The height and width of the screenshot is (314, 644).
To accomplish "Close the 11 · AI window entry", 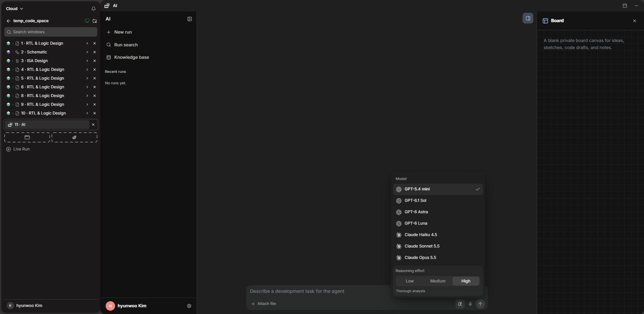I will (93, 125).
